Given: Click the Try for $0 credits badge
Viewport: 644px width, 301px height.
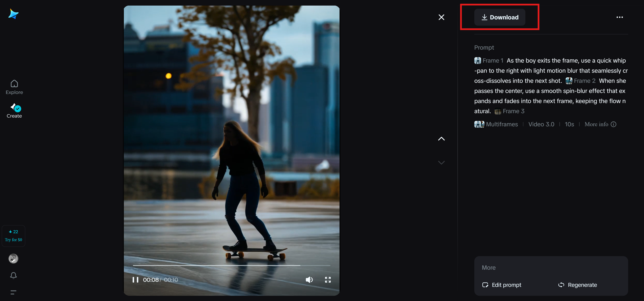Looking at the screenshot, I should point(13,235).
